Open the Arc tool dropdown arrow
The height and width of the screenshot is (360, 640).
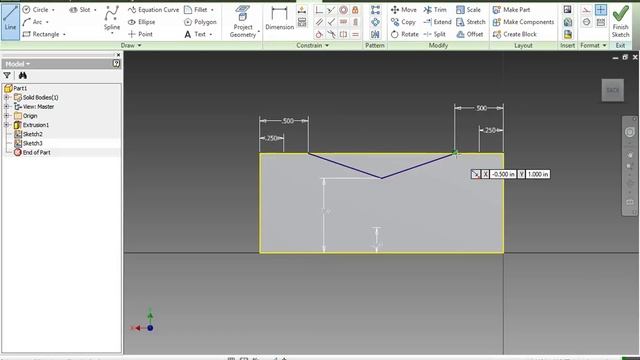tap(47, 22)
